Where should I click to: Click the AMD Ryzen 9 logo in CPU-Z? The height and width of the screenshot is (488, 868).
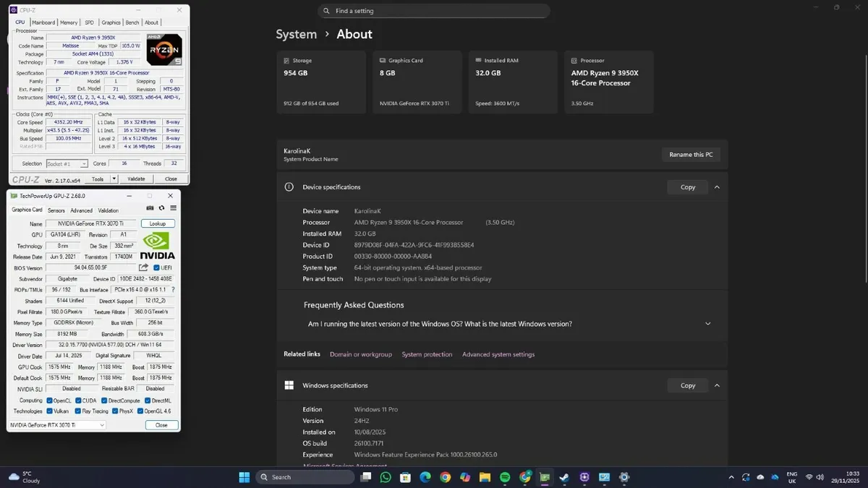click(x=163, y=49)
